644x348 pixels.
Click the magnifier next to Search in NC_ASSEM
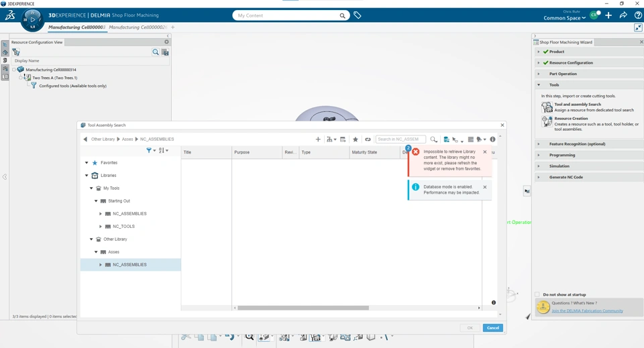coord(433,139)
